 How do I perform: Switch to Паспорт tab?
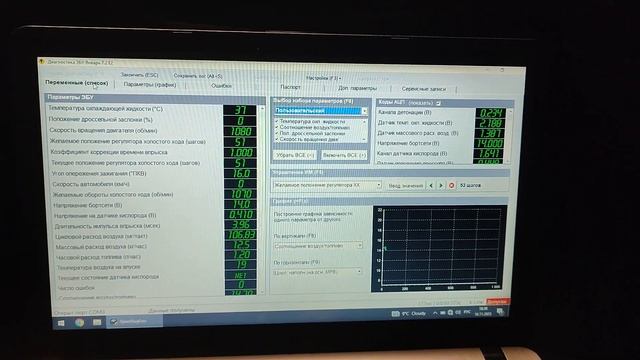pos(290,87)
